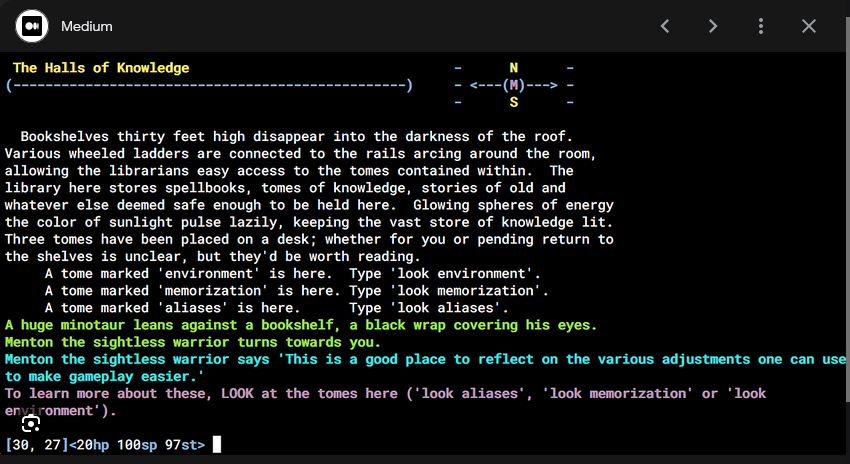The height and width of the screenshot is (464, 850).
Task: Click the green huge minotaur description line
Action: [301, 325]
